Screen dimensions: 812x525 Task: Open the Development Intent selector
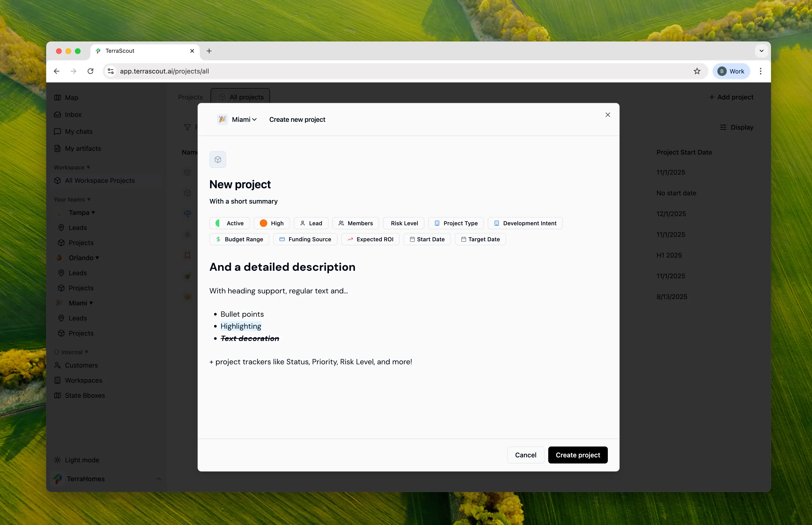(525, 223)
